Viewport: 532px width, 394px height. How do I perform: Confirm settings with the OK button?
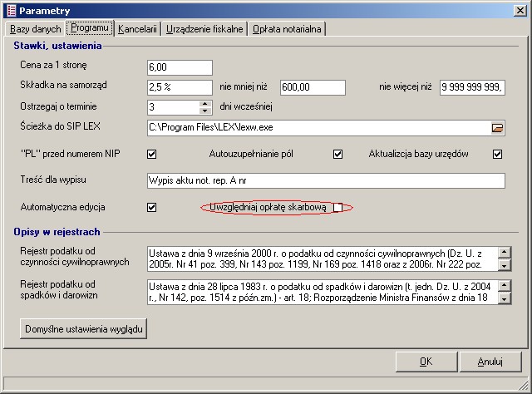point(426,361)
